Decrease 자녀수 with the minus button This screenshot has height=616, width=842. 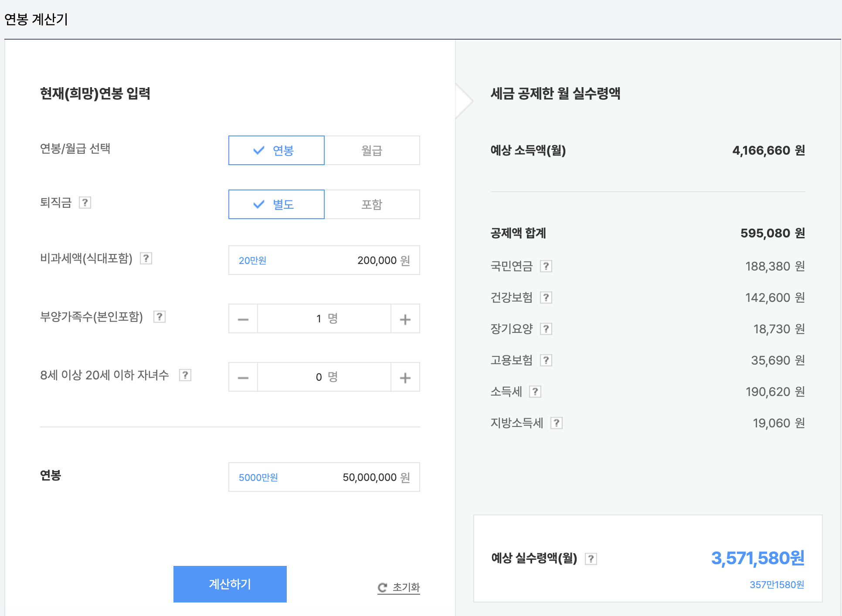[x=243, y=377]
